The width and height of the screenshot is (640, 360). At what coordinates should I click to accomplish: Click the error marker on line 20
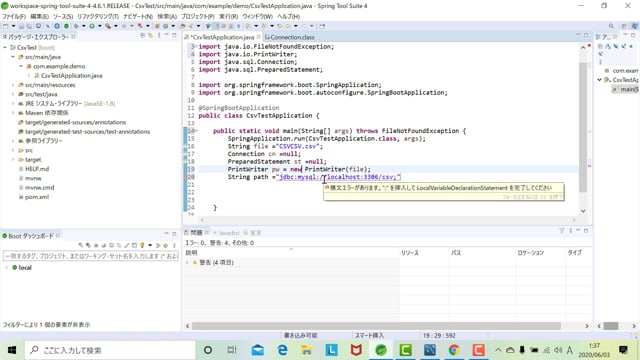(186, 177)
